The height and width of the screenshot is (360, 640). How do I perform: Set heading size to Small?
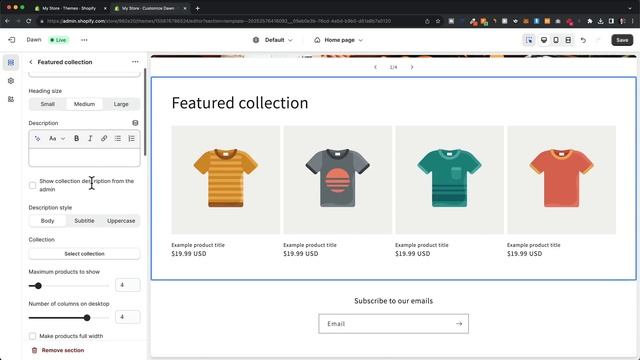click(x=48, y=104)
